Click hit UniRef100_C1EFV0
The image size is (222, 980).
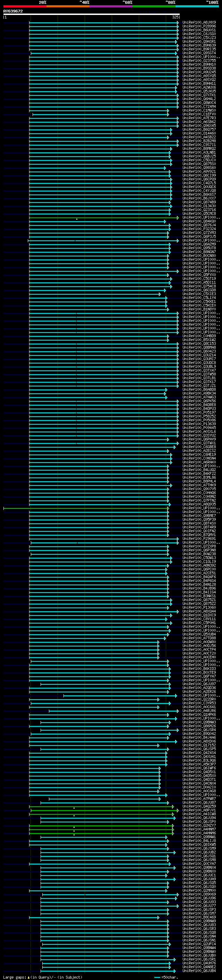[199, 114]
